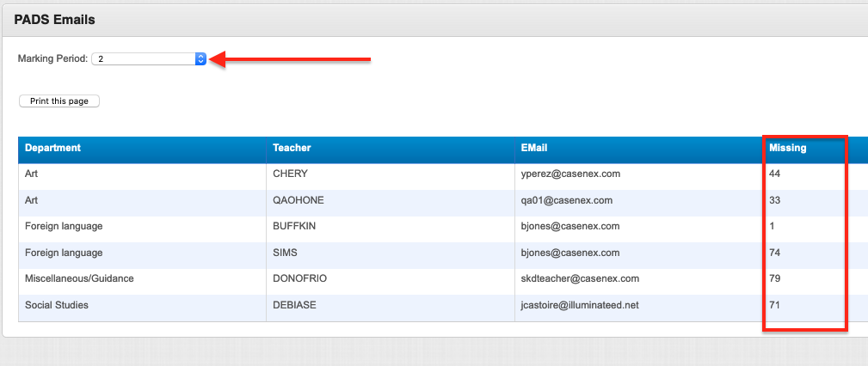Click the Social Studies department cell

coord(57,305)
